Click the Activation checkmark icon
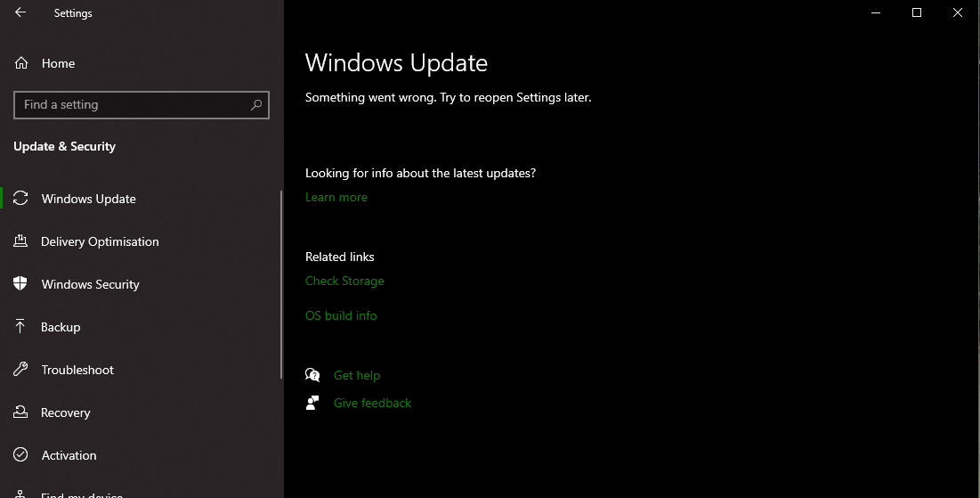The image size is (980, 498). [20, 454]
